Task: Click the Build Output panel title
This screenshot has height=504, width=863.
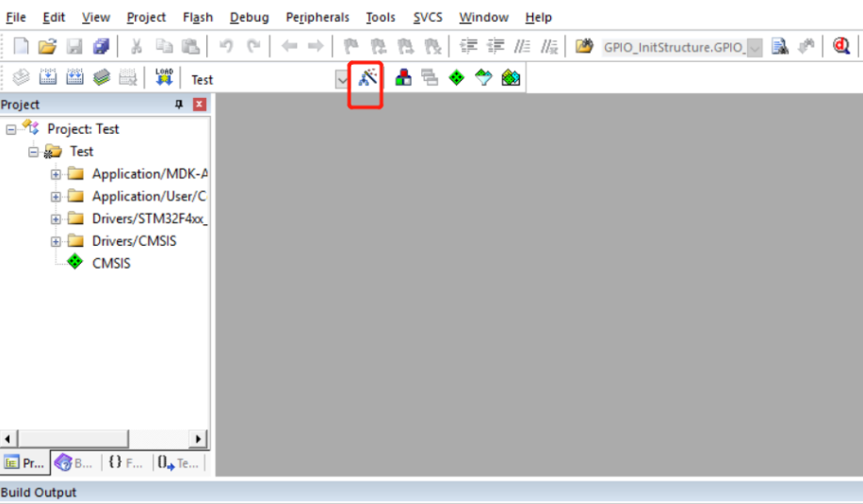Action: [x=39, y=492]
